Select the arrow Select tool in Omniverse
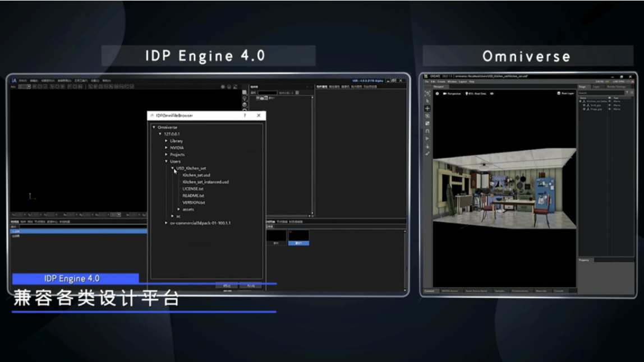 pos(427,101)
